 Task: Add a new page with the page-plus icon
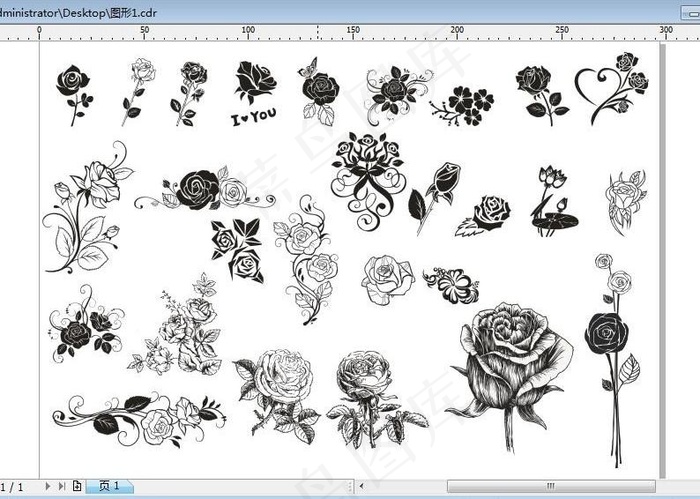tap(77, 486)
